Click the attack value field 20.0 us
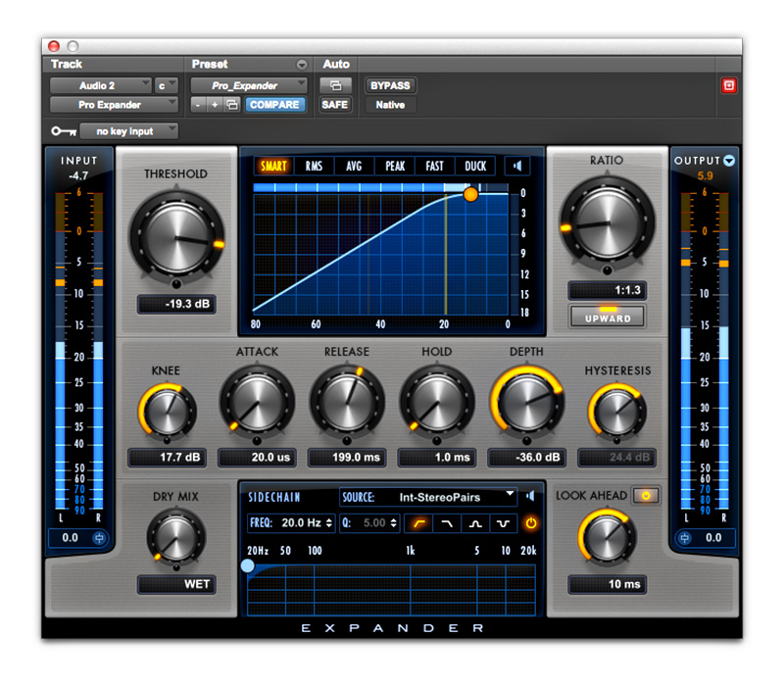 (257, 457)
